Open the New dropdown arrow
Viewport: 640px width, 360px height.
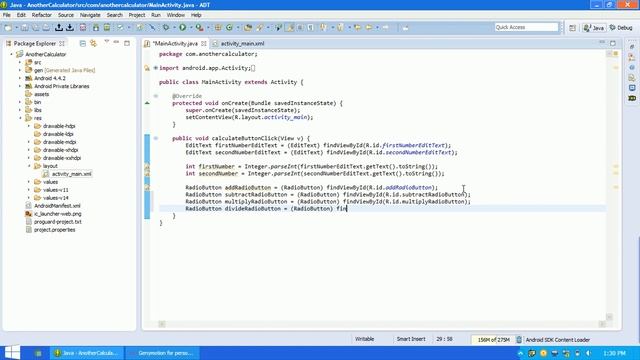[x=16, y=28]
